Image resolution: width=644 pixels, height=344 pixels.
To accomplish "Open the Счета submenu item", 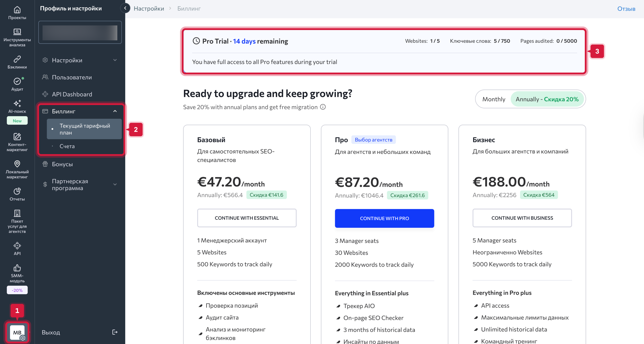I will click(67, 146).
